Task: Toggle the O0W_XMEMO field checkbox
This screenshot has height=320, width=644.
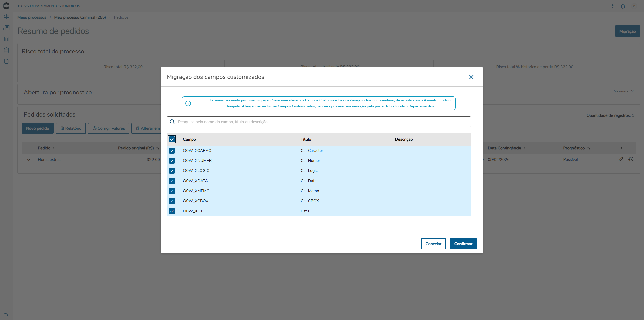Action: click(x=172, y=191)
